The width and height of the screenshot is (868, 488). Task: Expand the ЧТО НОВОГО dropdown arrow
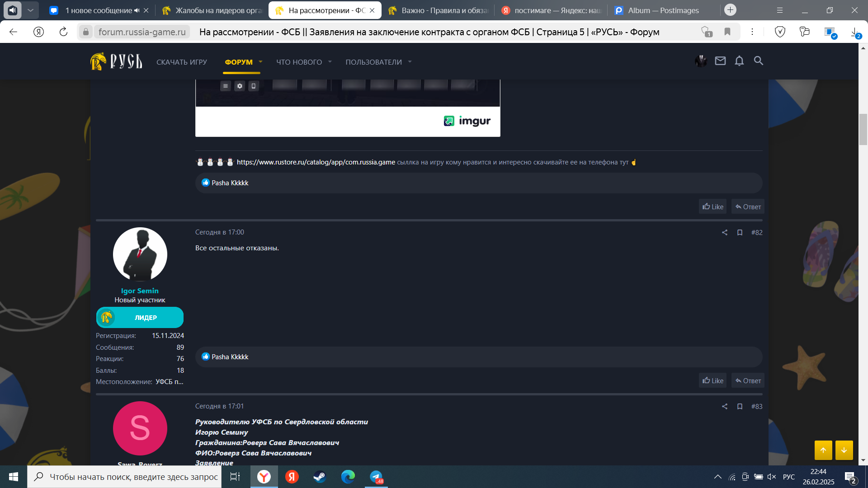tap(330, 62)
